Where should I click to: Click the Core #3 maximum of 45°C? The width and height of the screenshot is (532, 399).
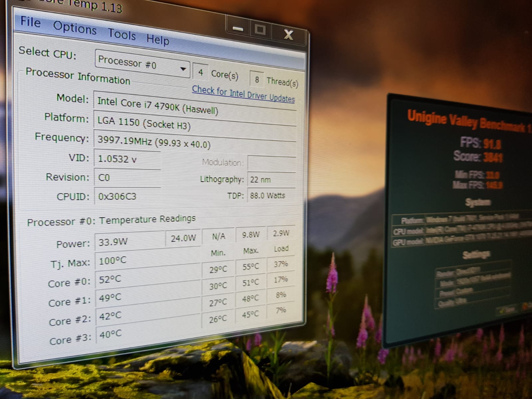click(250, 315)
